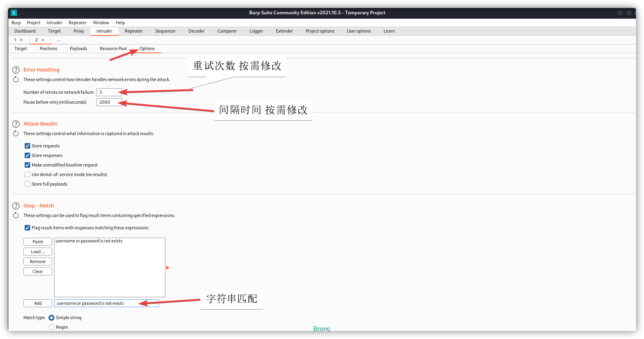
Task: Select Simple string match type
Action: [x=51, y=318]
